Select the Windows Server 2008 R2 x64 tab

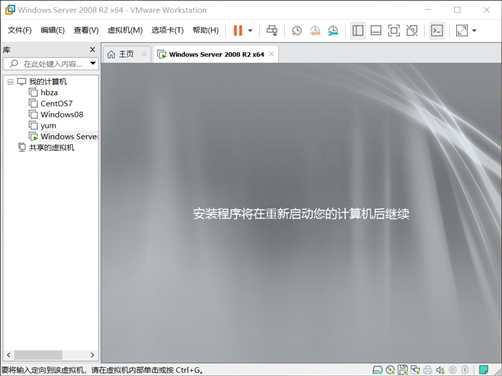(216, 54)
